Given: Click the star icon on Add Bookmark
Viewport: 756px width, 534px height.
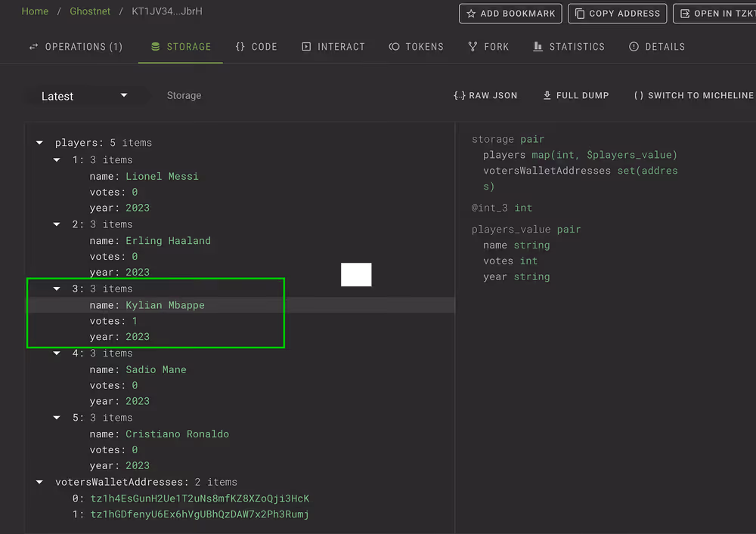Looking at the screenshot, I should click(x=471, y=13).
